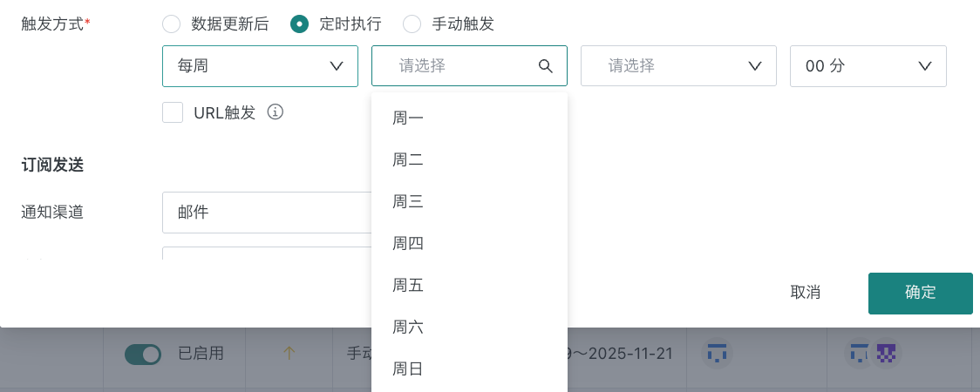Open the 00 分 minute dropdown
The width and height of the screenshot is (980, 392).
pos(868,65)
